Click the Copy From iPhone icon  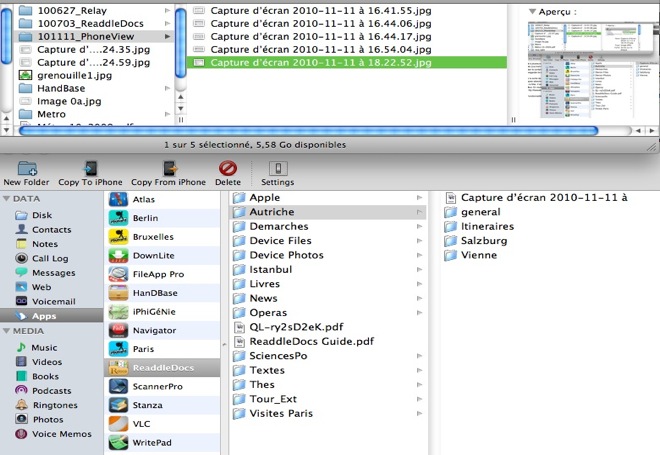tap(168, 168)
